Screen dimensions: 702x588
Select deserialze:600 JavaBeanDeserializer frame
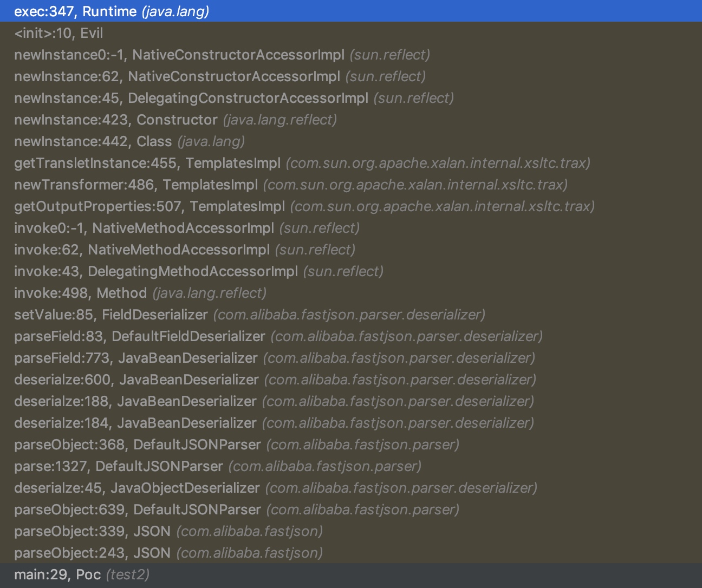click(x=351, y=380)
